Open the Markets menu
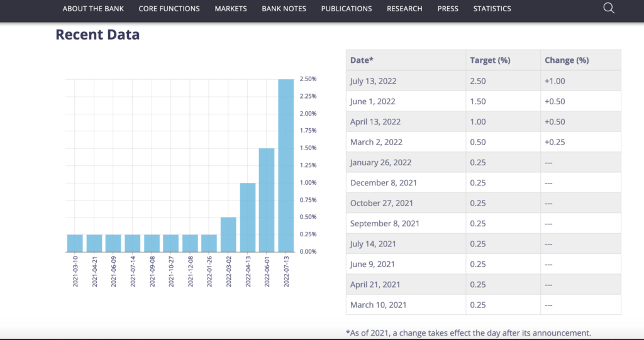Screen dimensions: 644x340 pyautogui.click(x=231, y=9)
